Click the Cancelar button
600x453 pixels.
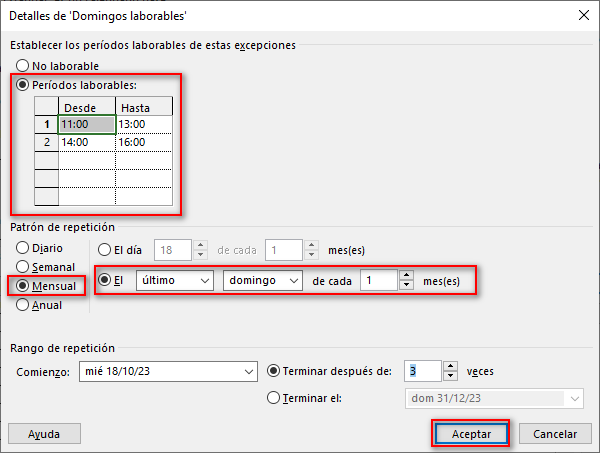pyautogui.click(x=555, y=434)
